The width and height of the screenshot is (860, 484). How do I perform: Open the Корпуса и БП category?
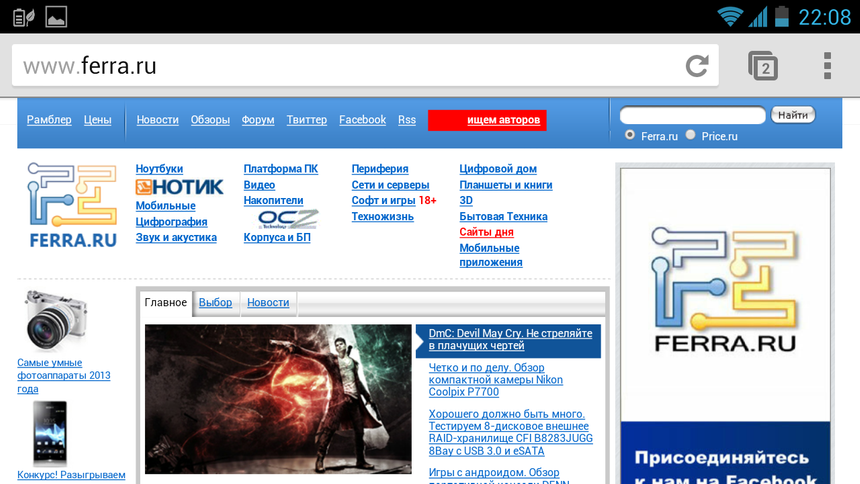coord(277,238)
